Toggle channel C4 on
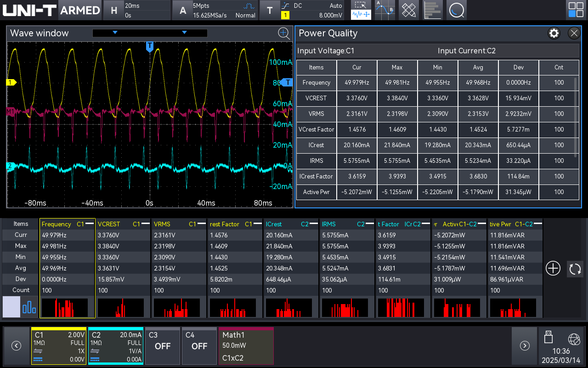This screenshot has height=368, width=588. click(x=199, y=345)
